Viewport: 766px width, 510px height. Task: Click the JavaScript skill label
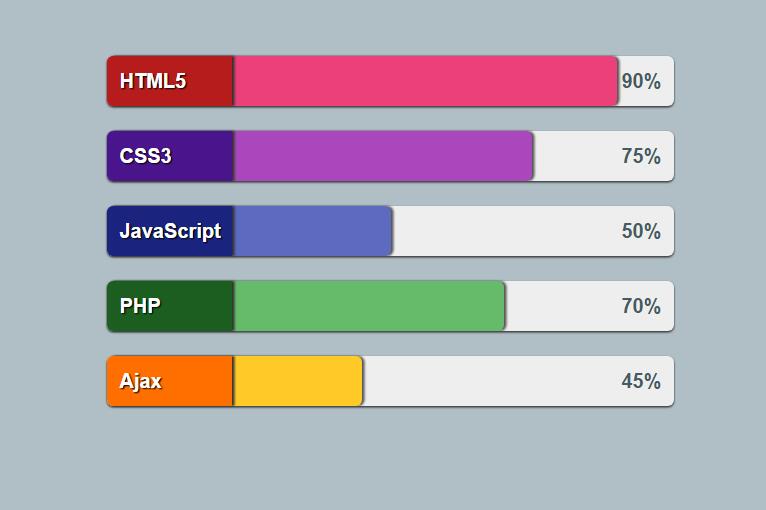170,231
